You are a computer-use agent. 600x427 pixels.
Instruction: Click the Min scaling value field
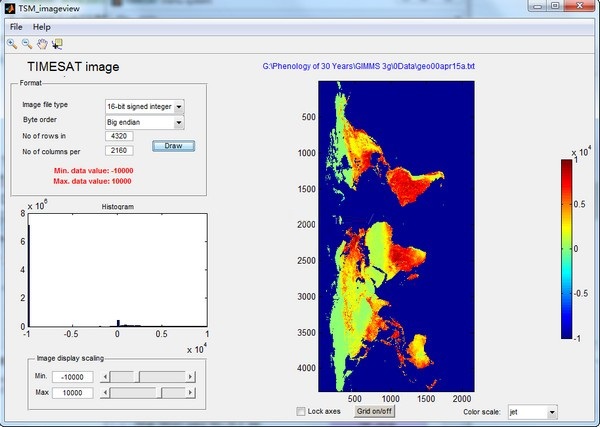point(72,377)
